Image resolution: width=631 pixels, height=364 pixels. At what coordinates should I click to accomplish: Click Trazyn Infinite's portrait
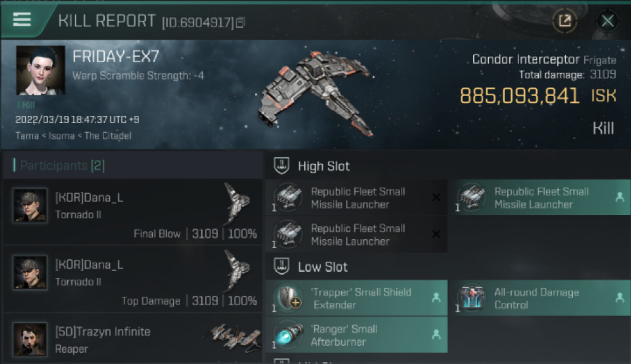pyautogui.click(x=30, y=339)
